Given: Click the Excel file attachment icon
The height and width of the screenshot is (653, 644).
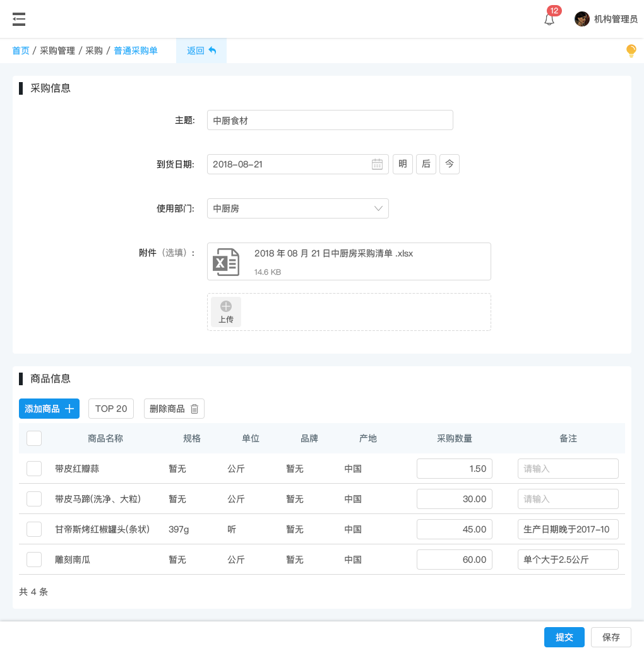Looking at the screenshot, I should coord(226,261).
